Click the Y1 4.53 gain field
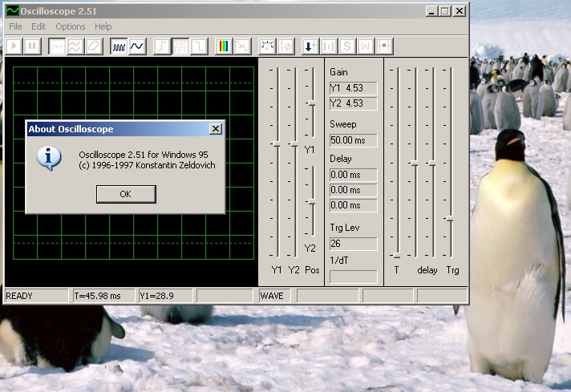Viewport: 571px width, 392px height. pyautogui.click(x=353, y=88)
